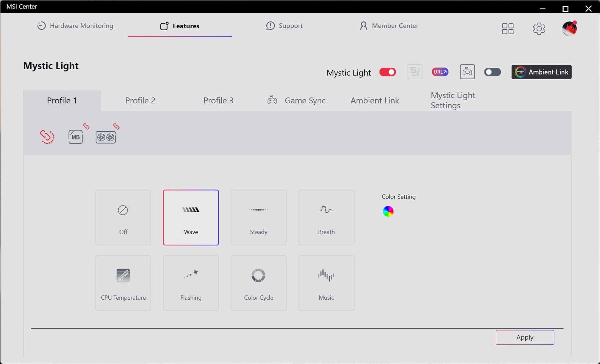The height and width of the screenshot is (364, 600).
Task: Click the grayed-out stripes icon beside Mystic Light toggle
Action: tap(415, 72)
